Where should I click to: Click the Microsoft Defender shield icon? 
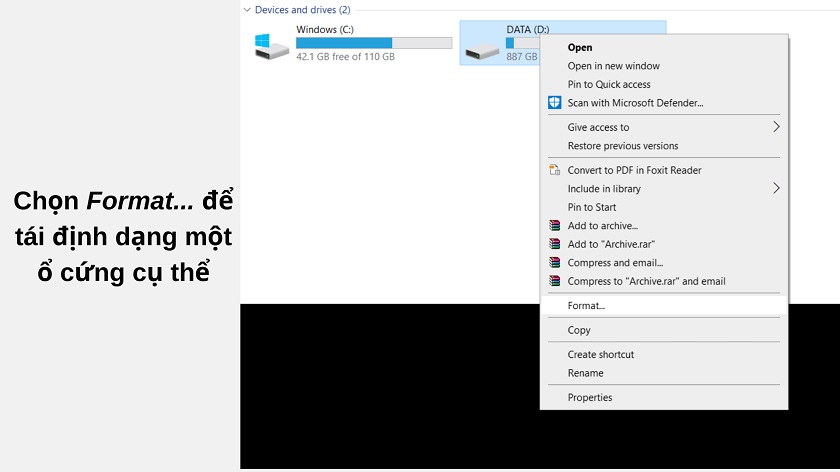click(554, 102)
